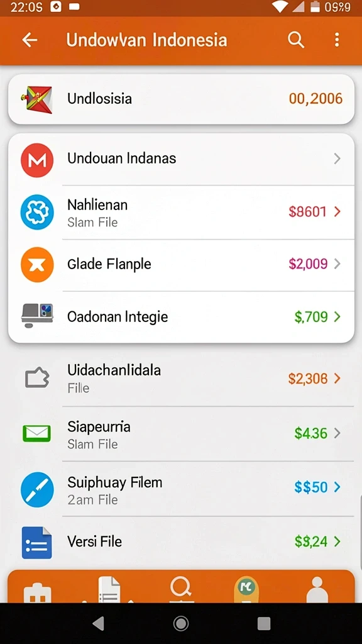362x644 pixels.
Task: Tap the back arrow in header
Action: [30, 40]
